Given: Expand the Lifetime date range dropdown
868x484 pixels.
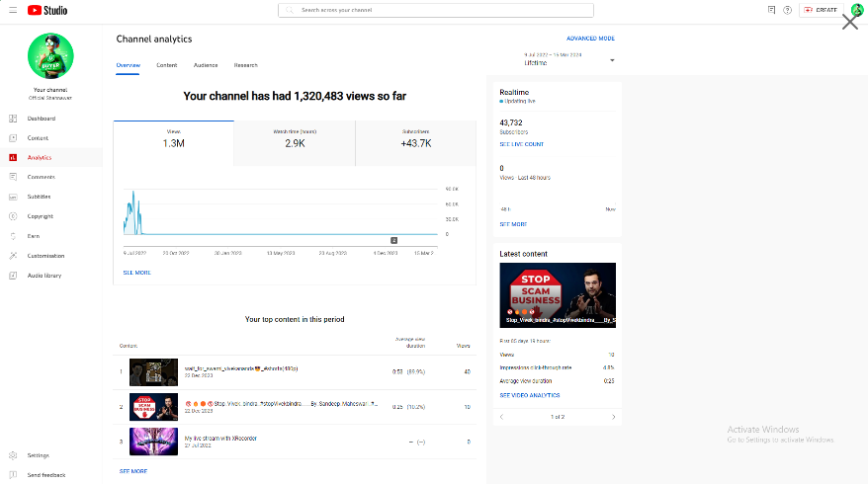Looking at the screenshot, I should coord(612,60).
